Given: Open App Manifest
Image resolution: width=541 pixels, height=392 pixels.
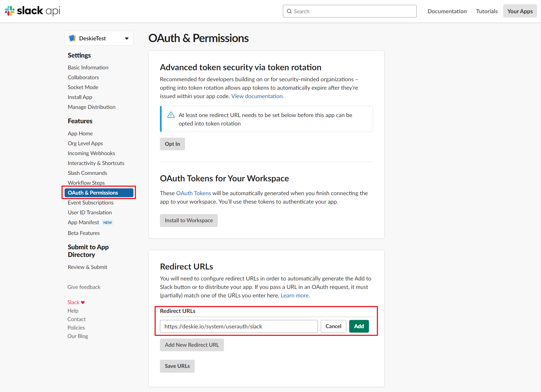Looking at the screenshot, I should [x=83, y=222].
